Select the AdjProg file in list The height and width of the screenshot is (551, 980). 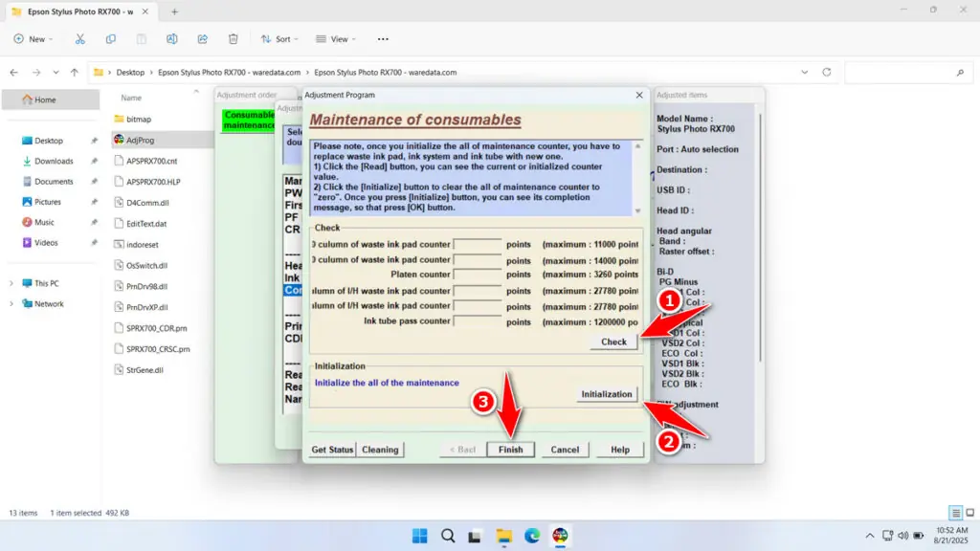[x=139, y=140]
